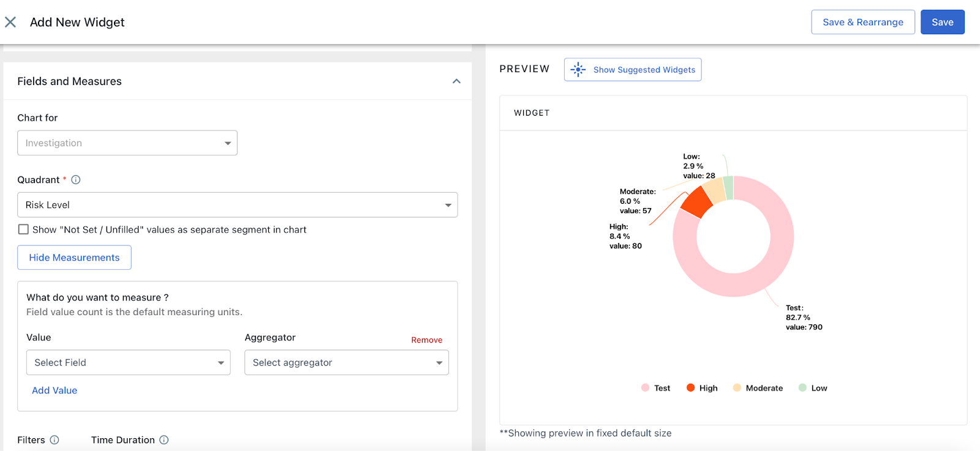Open the Chart for Investigation dropdown
The image size is (980, 451).
[x=127, y=143]
